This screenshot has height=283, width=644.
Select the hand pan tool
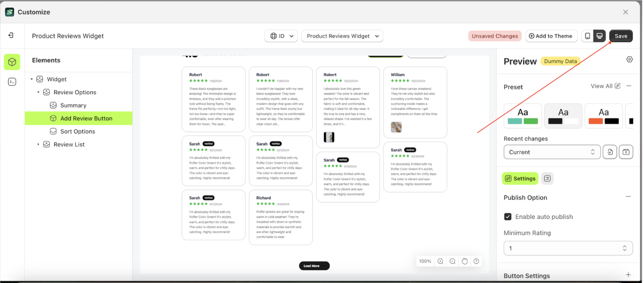tap(464, 261)
